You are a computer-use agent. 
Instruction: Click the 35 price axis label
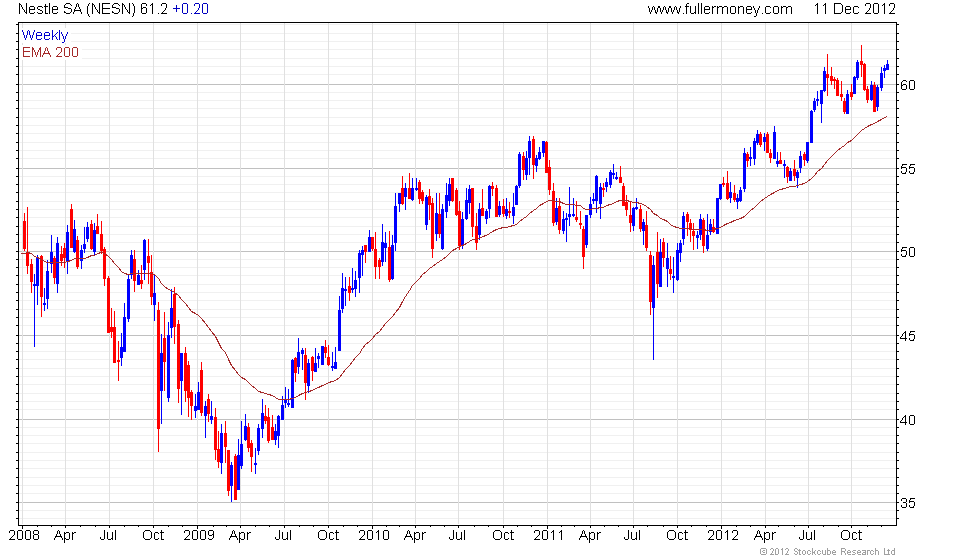pyautogui.click(x=908, y=503)
